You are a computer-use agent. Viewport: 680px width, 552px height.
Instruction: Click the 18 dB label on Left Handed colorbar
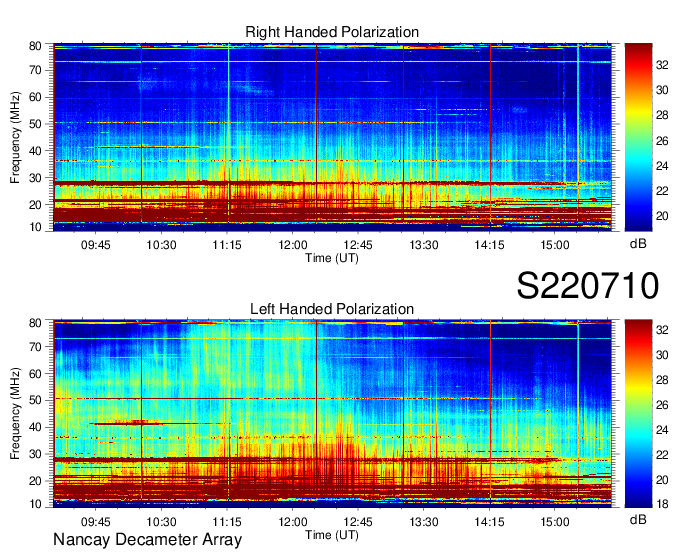click(x=662, y=504)
